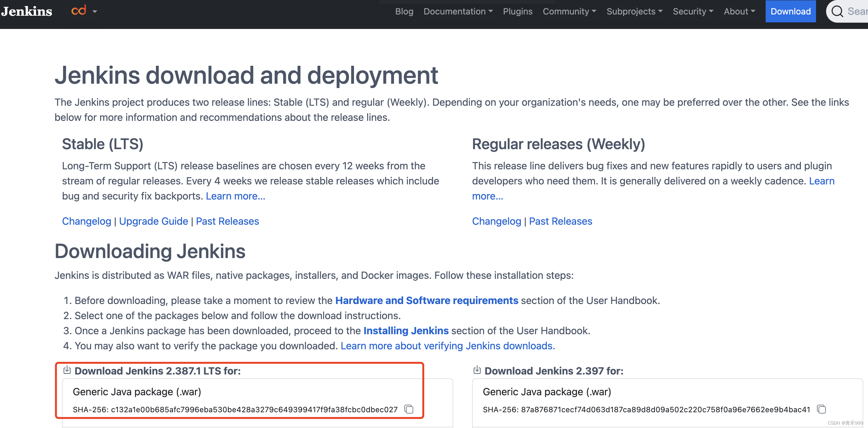The image size is (868, 428).
Task: Select the Weekly 2.397 Generic Java package (.war)
Action: (x=547, y=392)
